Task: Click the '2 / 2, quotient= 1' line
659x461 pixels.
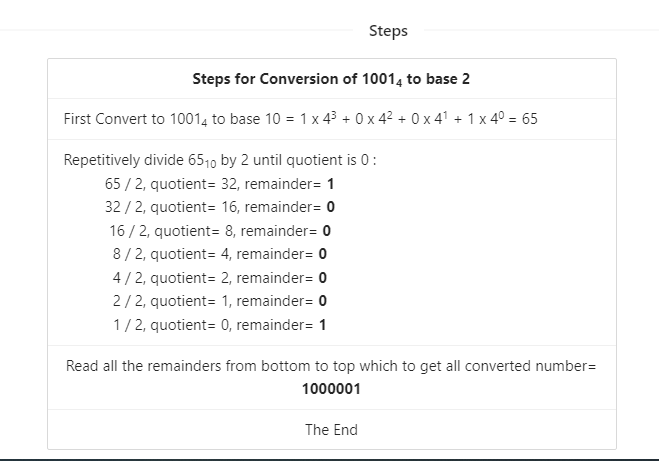Action: [220, 301]
